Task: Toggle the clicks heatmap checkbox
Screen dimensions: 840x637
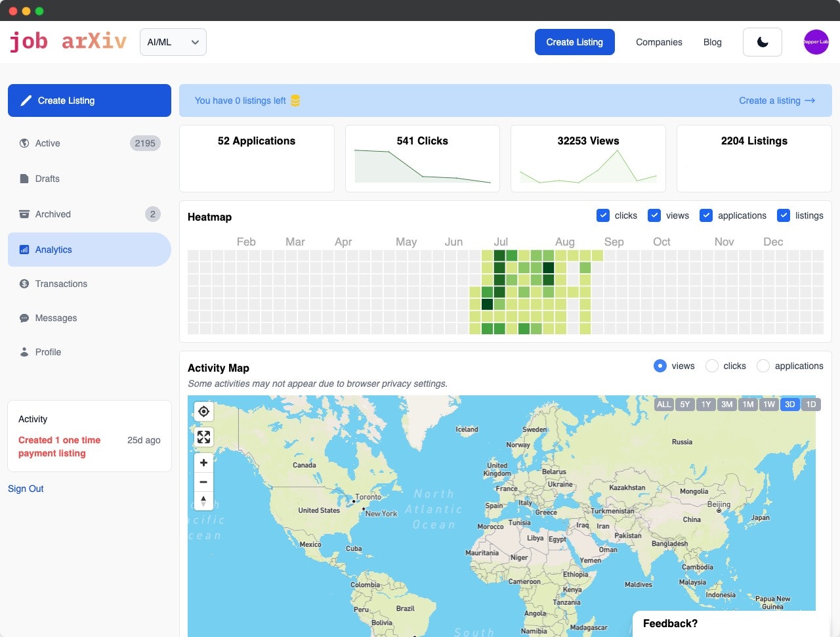Action: pyautogui.click(x=603, y=215)
